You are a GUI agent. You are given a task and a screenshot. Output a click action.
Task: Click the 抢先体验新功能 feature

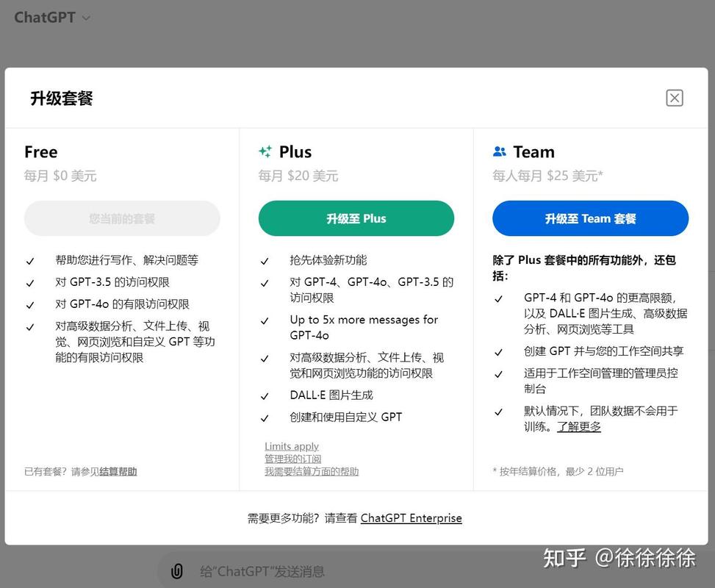(328, 260)
